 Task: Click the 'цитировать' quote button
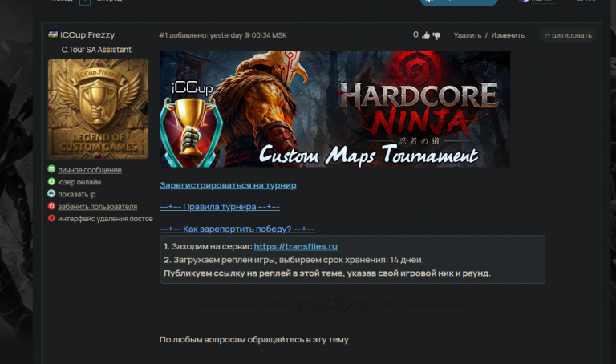(x=568, y=35)
